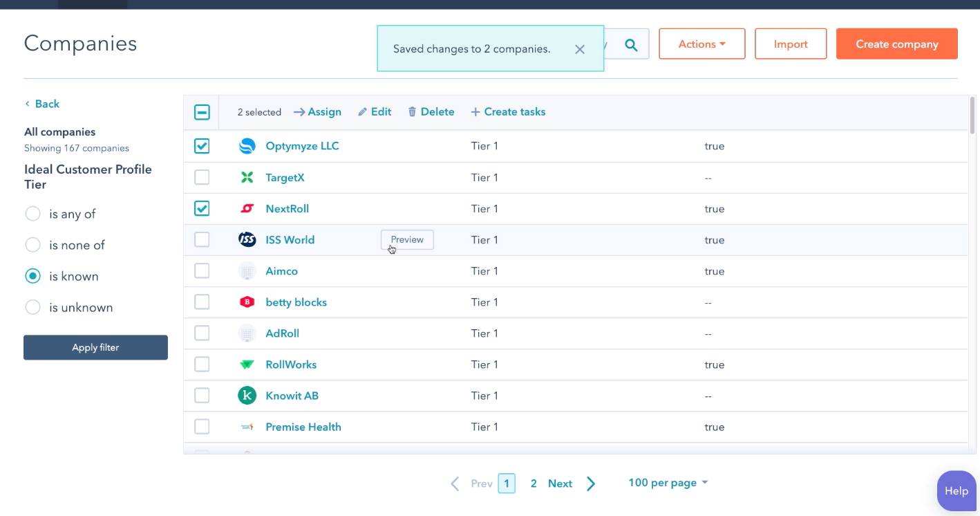Open the Aimco company record
The width and height of the screenshot is (980, 516).
point(281,271)
